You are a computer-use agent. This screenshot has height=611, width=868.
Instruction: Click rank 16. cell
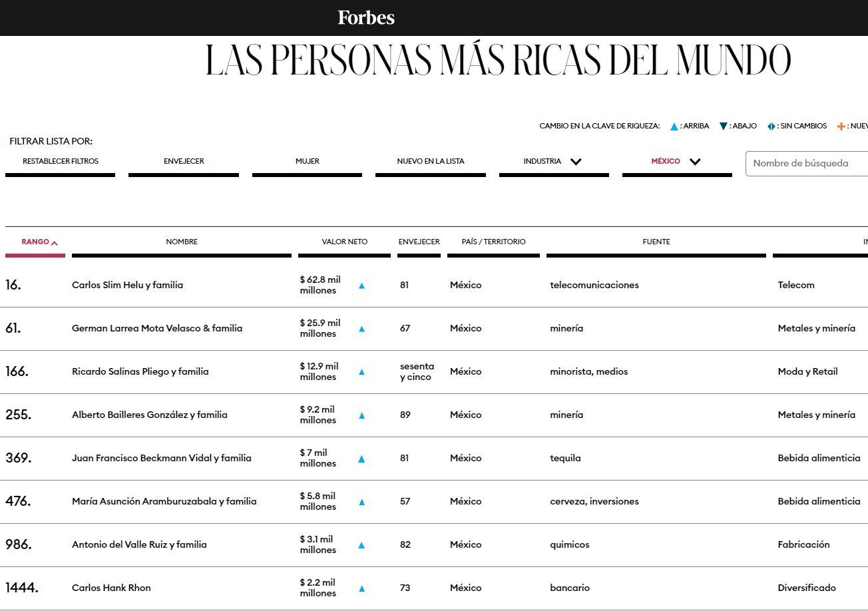[13, 285]
